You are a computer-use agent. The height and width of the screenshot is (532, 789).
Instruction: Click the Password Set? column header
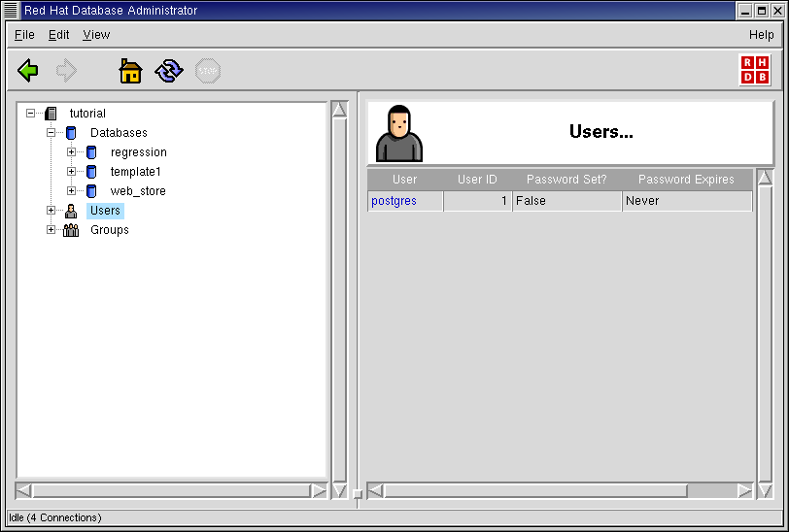point(566,180)
